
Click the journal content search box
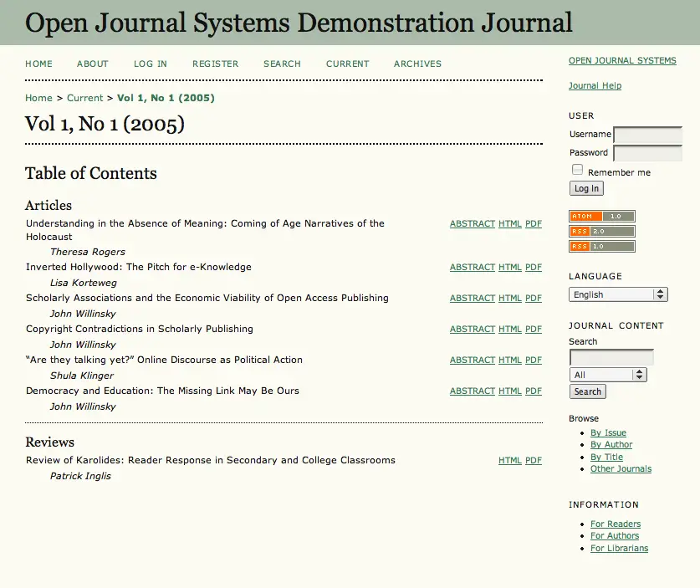611,357
